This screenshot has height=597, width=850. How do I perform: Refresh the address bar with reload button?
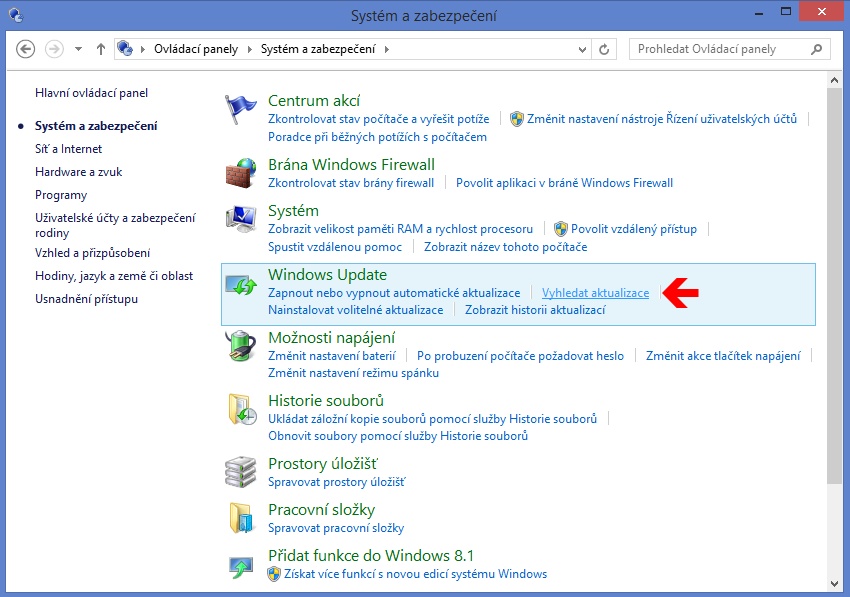coord(604,49)
